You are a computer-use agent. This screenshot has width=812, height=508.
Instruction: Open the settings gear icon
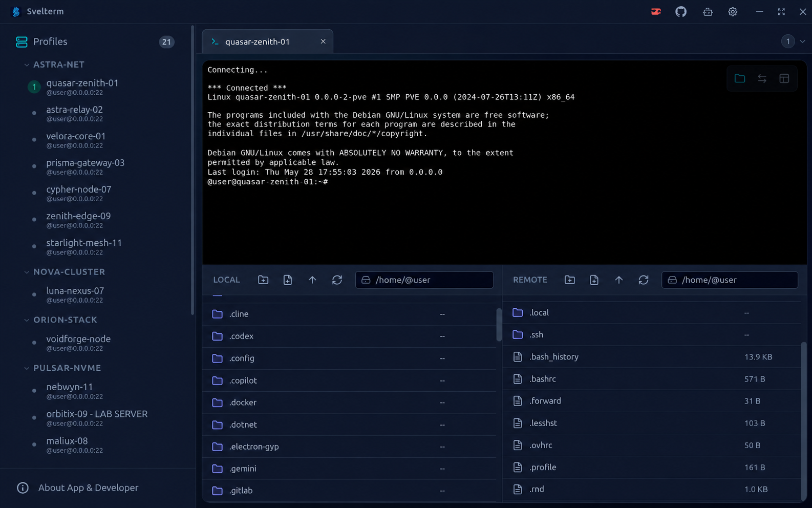(x=733, y=12)
